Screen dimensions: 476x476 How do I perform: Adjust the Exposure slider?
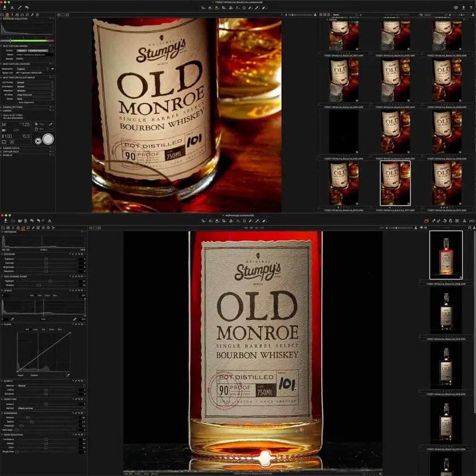pyautogui.click(x=46, y=259)
